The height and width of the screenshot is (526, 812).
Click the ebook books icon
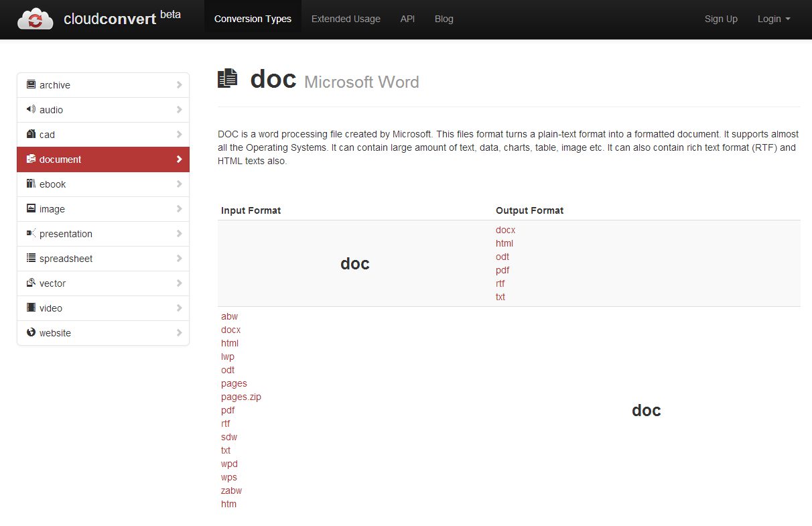coord(31,184)
